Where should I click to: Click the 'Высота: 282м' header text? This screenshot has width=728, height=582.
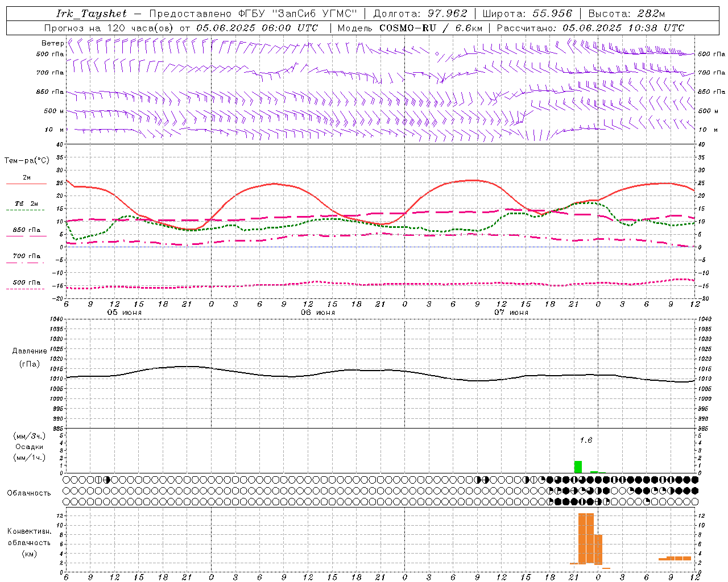[x=626, y=14]
